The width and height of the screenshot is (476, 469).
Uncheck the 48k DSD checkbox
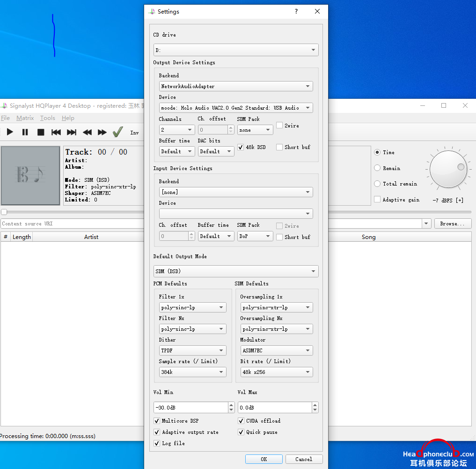(x=241, y=147)
